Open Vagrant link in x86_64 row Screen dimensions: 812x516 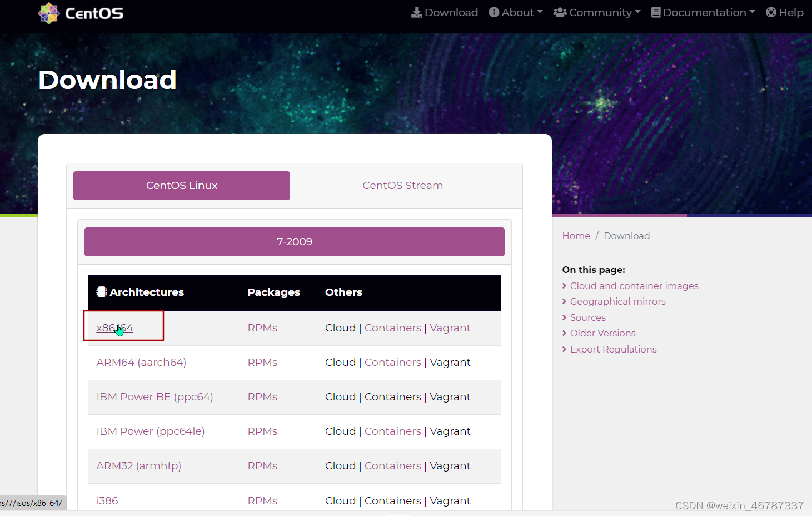450,328
